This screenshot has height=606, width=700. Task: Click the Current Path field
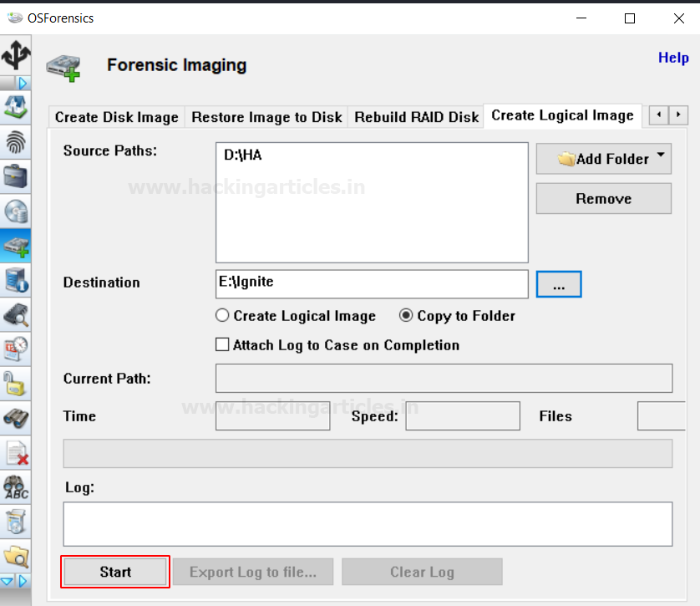(444, 379)
